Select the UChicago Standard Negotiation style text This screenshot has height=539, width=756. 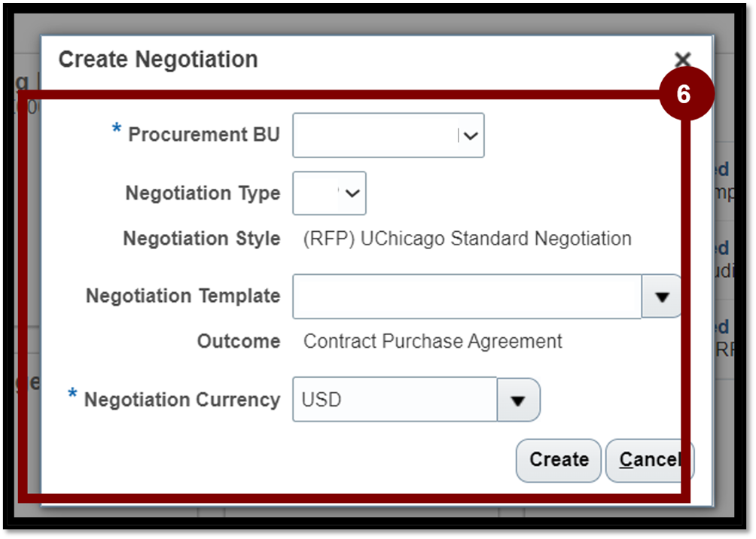coord(467,239)
